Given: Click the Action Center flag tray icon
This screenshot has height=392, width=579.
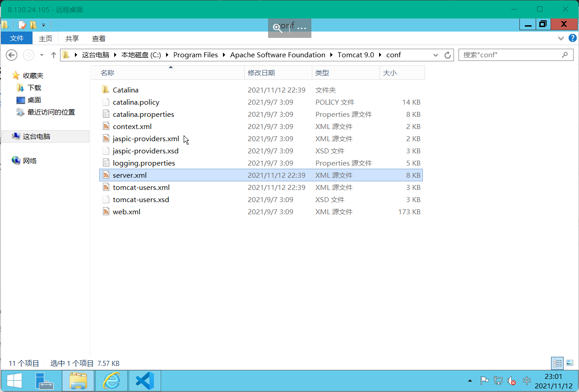Looking at the screenshot, I should coord(484,381).
